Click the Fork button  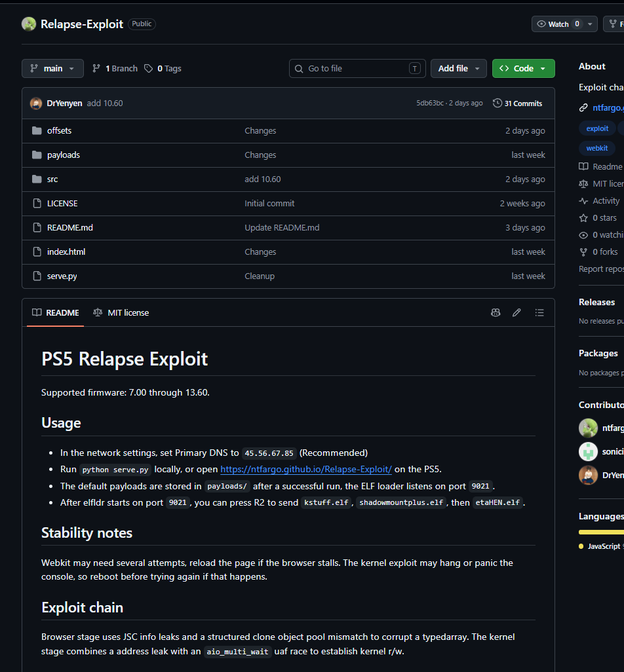(x=614, y=24)
